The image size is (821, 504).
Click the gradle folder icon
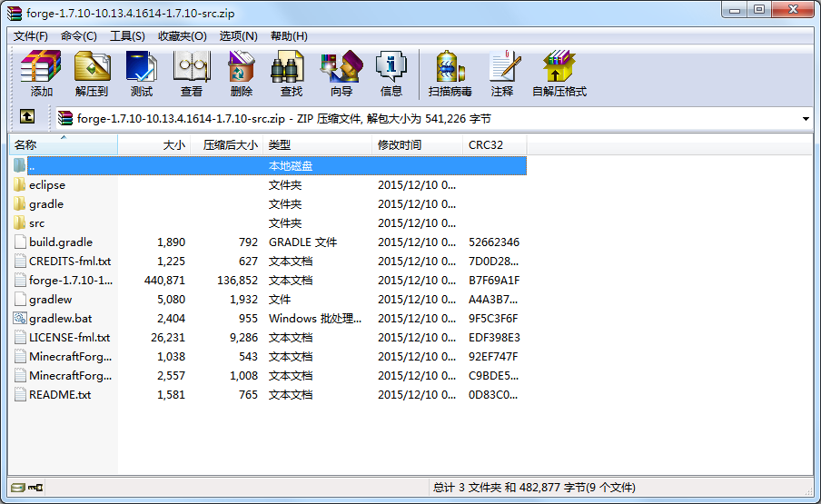(20, 203)
